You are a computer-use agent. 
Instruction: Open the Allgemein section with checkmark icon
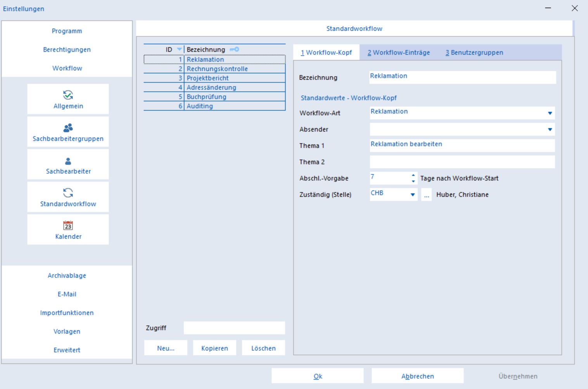pos(68,99)
